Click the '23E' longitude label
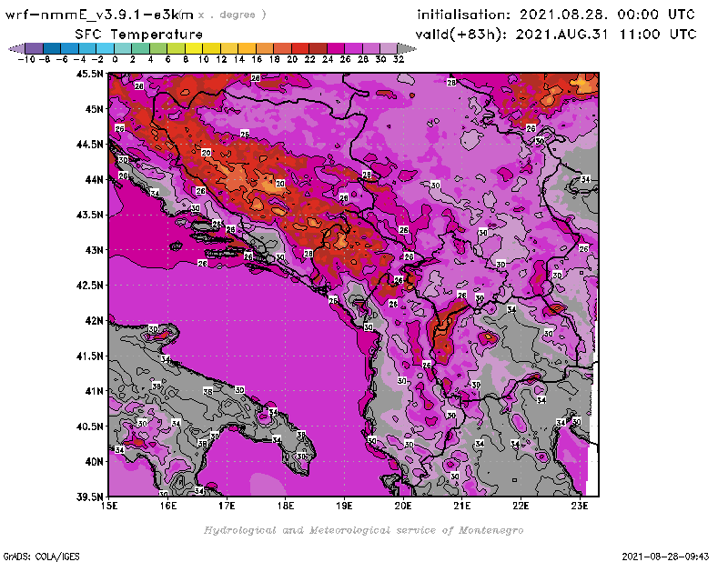728x562 pixels. [580, 506]
